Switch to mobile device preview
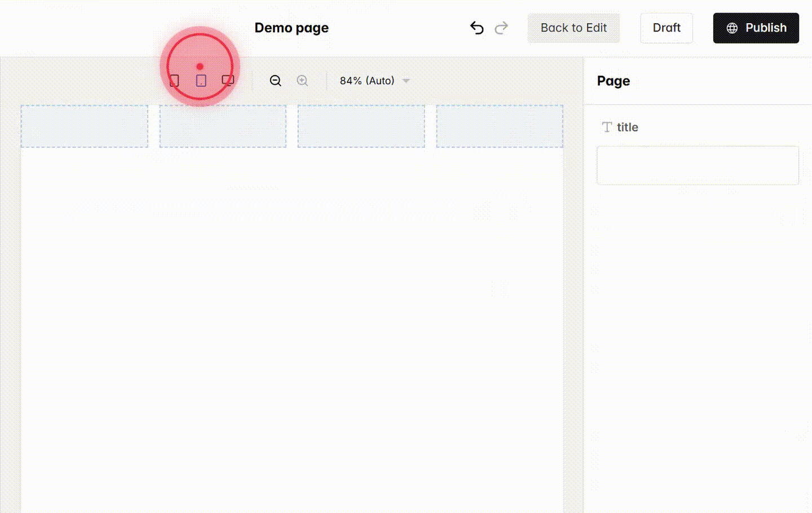 tap(174, 81)
